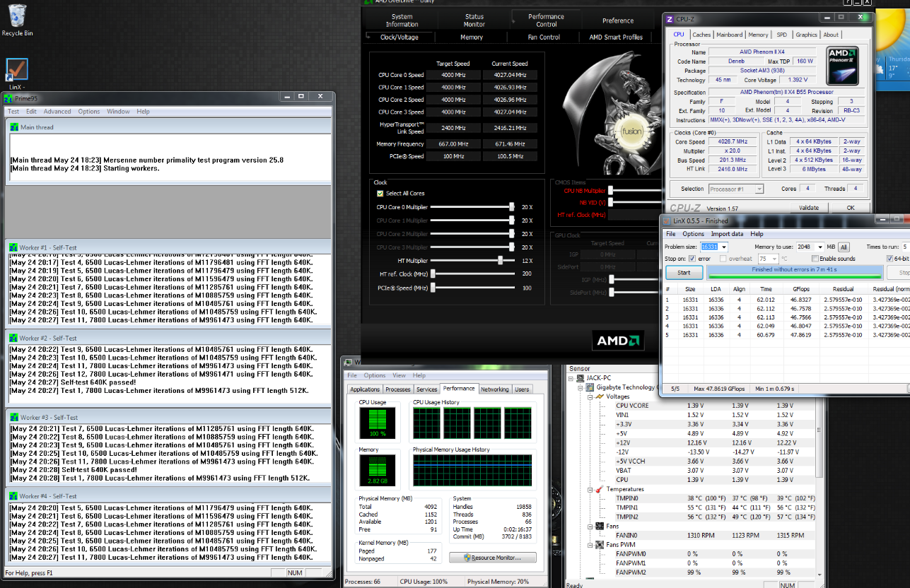Open Resource Monitor from Task Manager
The height and width of the screenshot is (588, 910).
(493, 558)
